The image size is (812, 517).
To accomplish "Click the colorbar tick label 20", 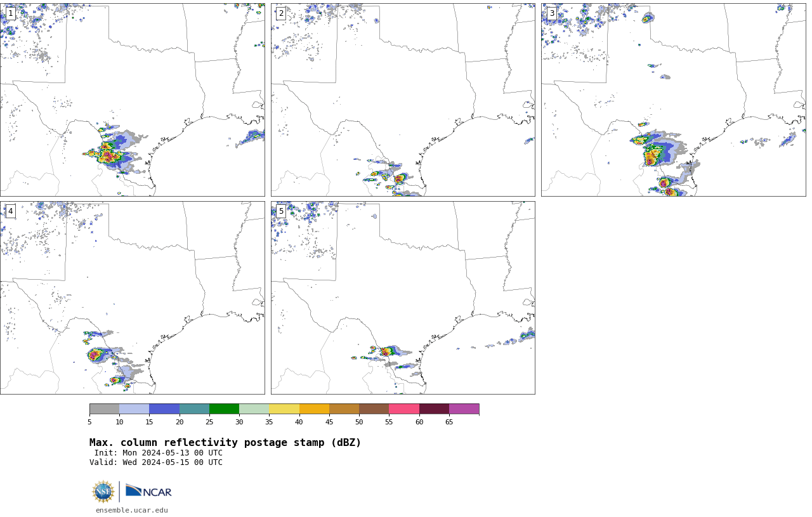I will 180,422.
